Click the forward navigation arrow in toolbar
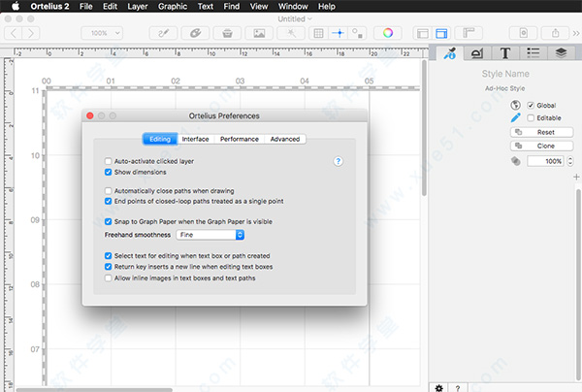This screenshot has width=582, height=392. [x=31, y=33]
